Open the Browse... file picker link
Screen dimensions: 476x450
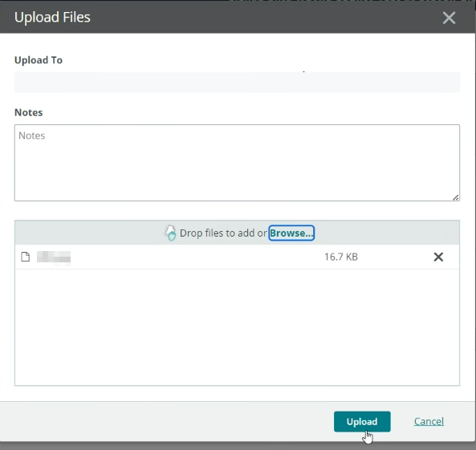tap(291, 233)
